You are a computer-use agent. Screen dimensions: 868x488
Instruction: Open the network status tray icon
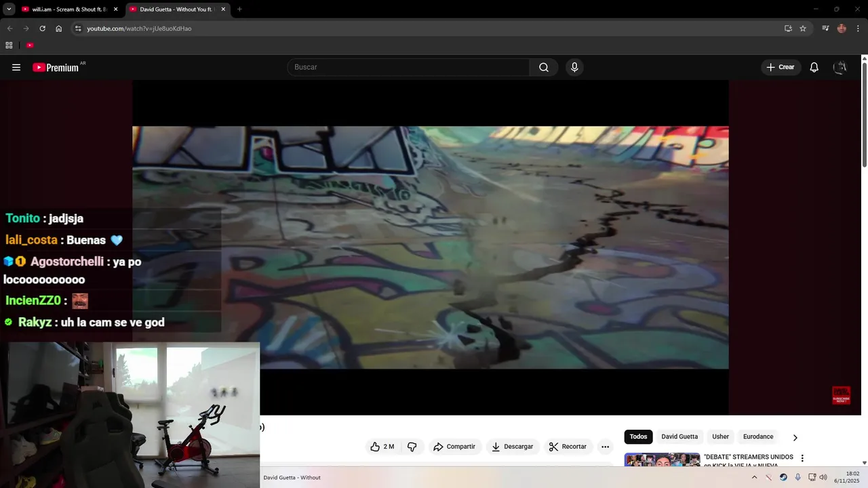pyautogui.click(x=812, y=477)
